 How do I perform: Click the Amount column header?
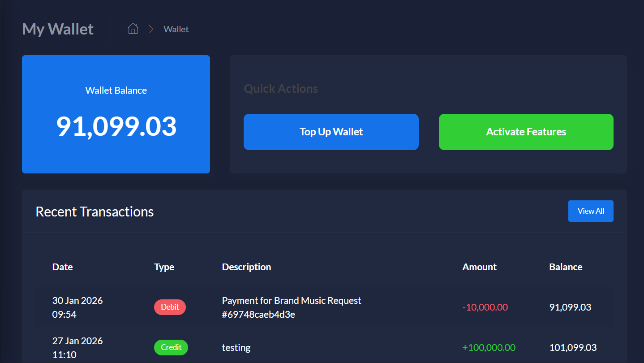click(479, 267)
